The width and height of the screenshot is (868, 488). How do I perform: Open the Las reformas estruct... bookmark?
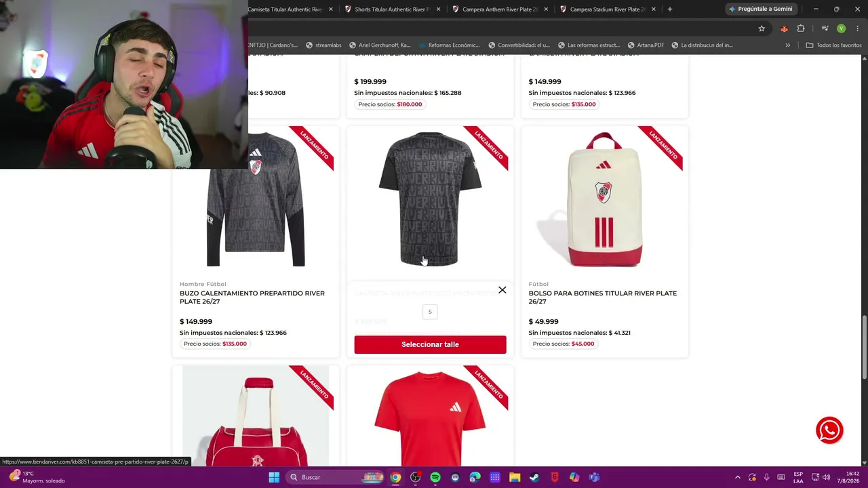coord(589,45)
